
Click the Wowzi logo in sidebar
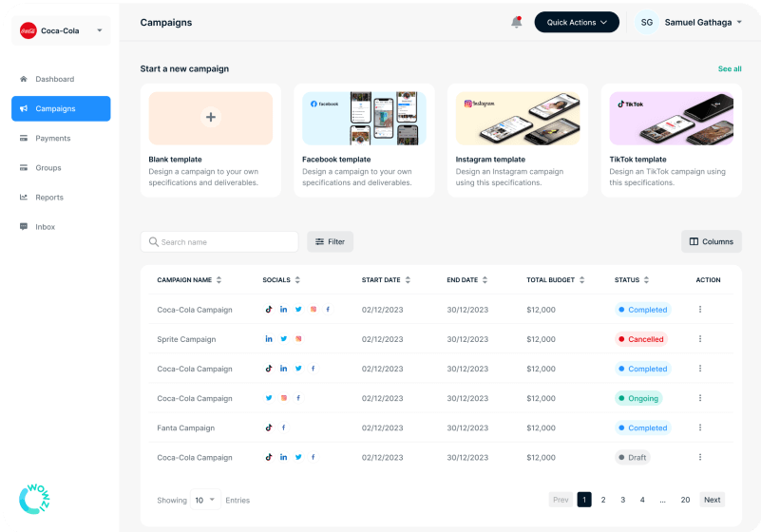click(x=34, y=499)
